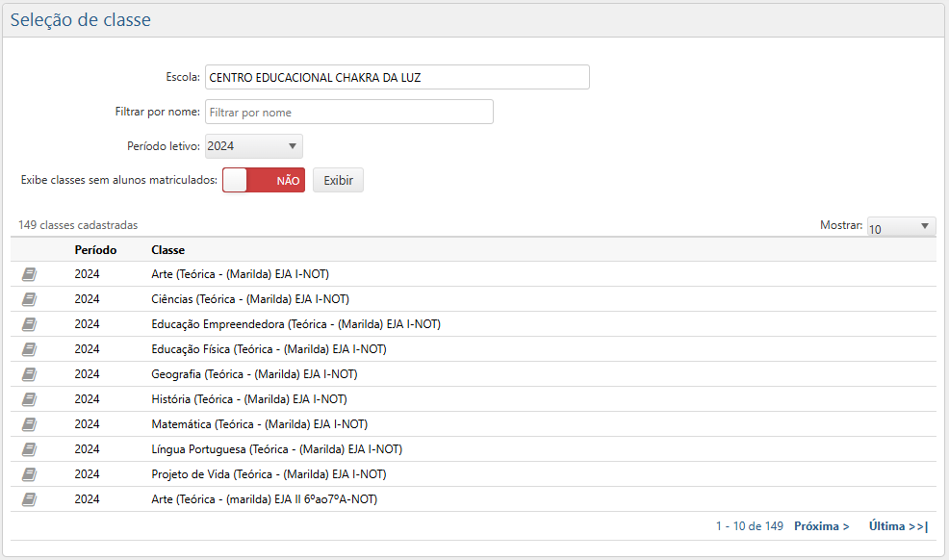Open book icon for Educação Empreendedora row
The image size is (949, 560).
pos(29,325)
